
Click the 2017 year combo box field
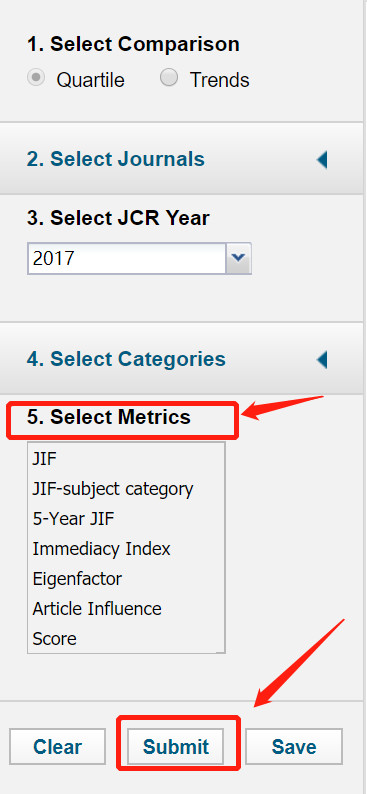coord(139,258)
